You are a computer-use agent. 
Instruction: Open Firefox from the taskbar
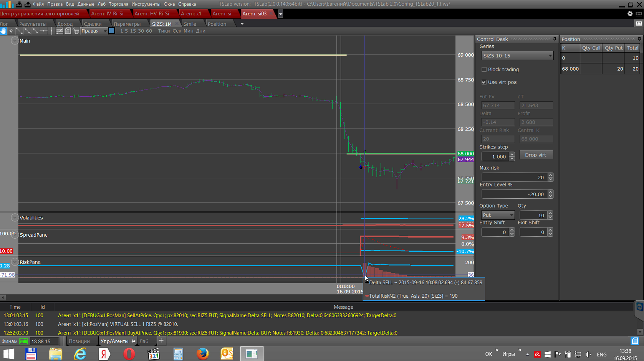click(x=202, y=354)
